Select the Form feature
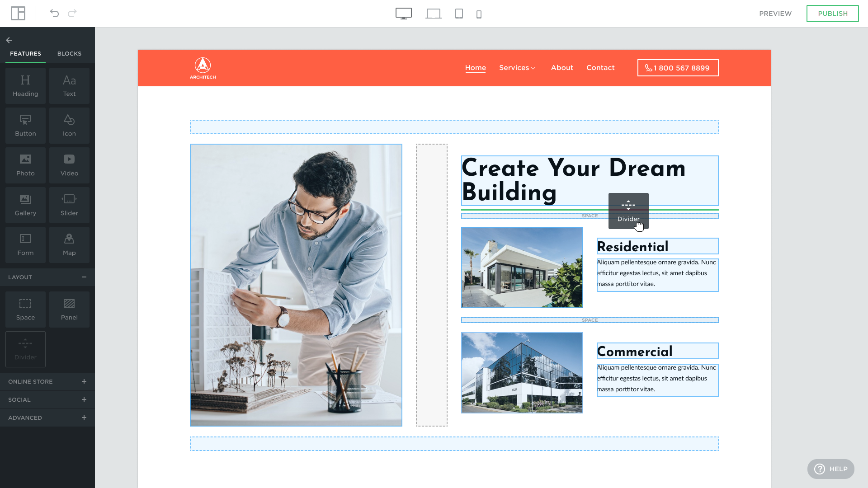 25,245
